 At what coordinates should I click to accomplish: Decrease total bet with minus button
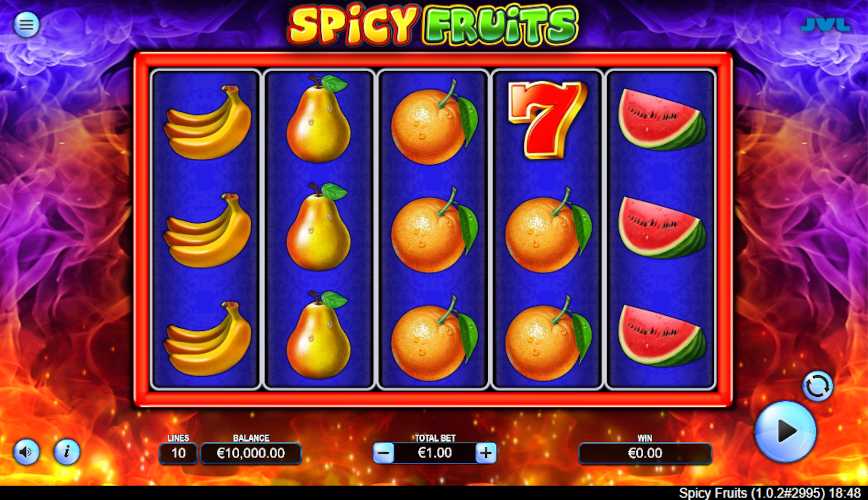[x=383, y=453]
